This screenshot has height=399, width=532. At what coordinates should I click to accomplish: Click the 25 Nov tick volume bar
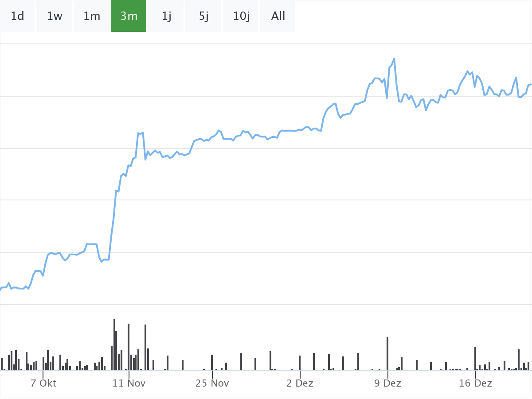(212, 362)
